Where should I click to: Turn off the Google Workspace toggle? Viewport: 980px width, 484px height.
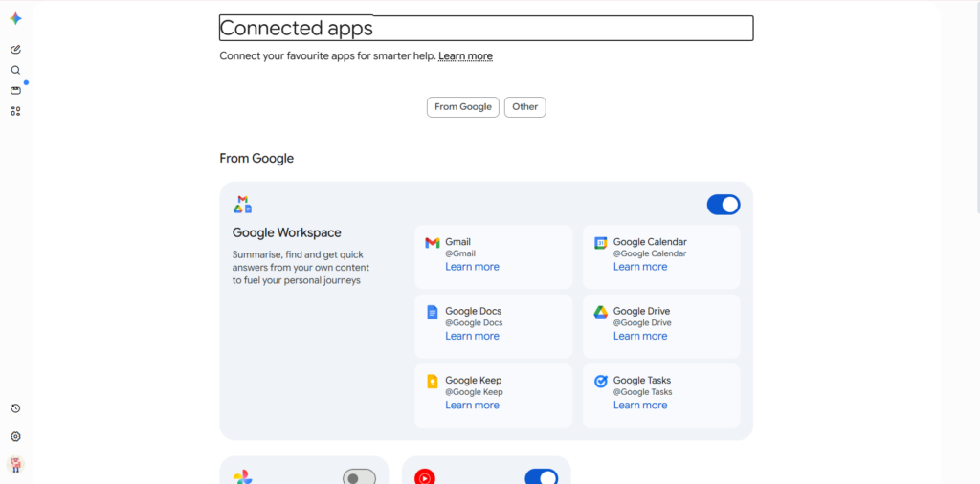click(x=724, y=205)
